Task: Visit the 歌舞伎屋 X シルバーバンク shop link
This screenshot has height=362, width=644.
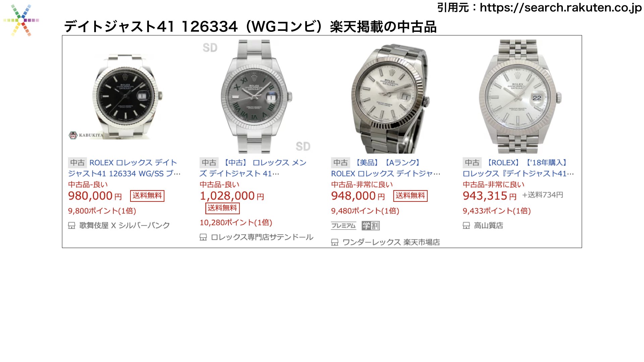Action: tap(124, 226)
